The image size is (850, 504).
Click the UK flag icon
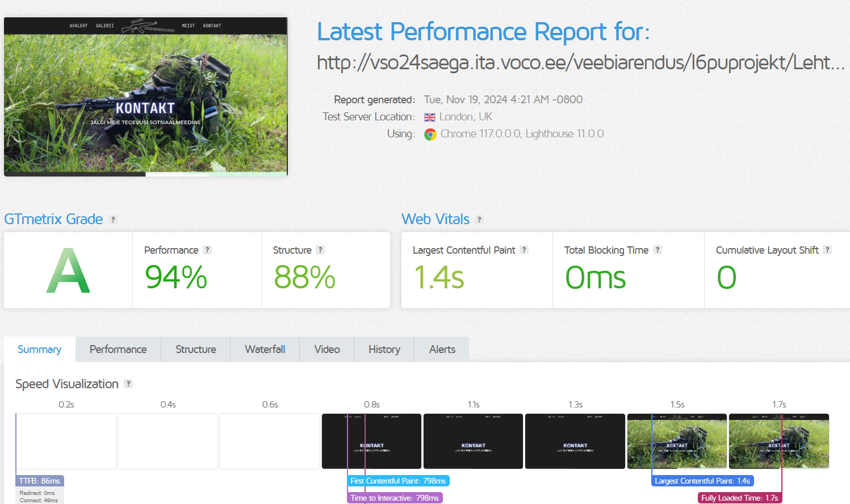point(430,117)
